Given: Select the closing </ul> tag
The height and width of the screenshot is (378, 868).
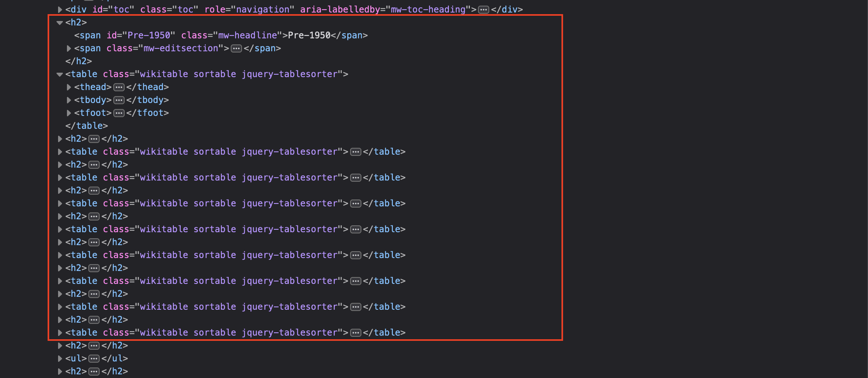Looking at the screenshot, I should 115,359.
